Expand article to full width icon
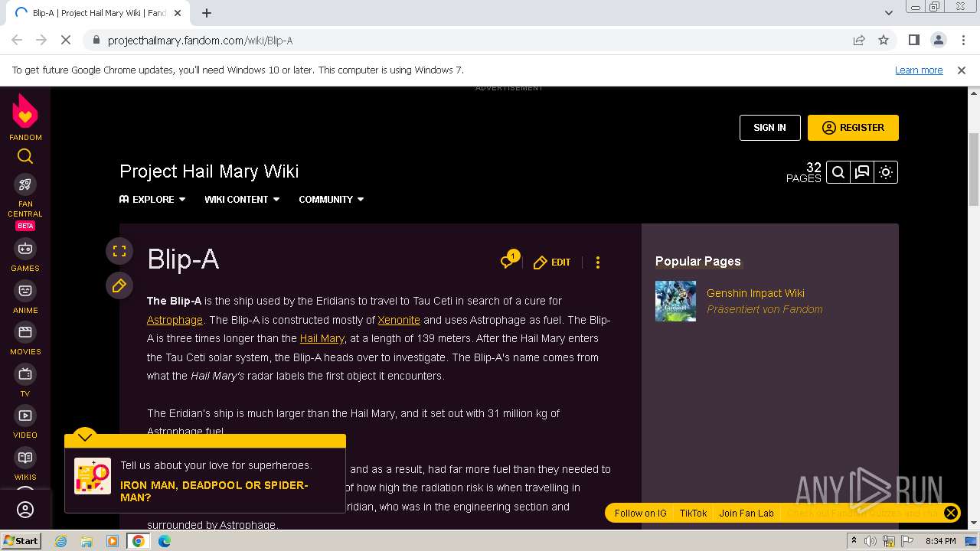 pyautogui.click(x=119, y=251)
